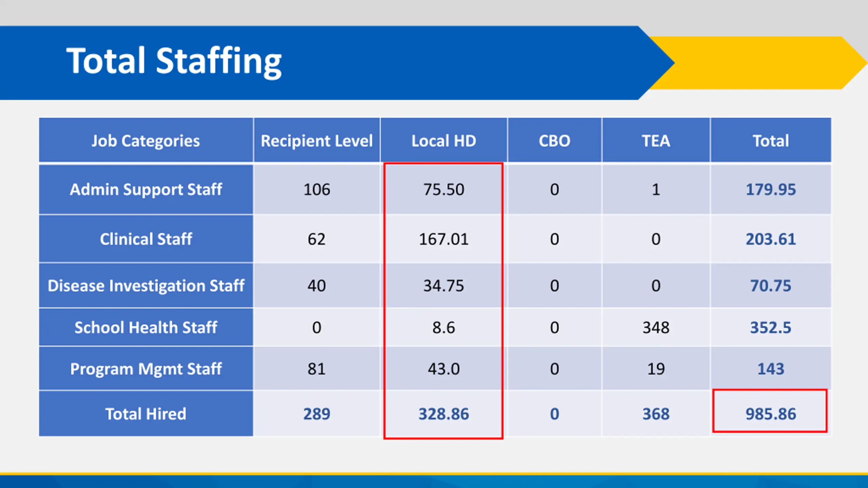Select the cell with value 106
The image size is (868, 488).
317,189
